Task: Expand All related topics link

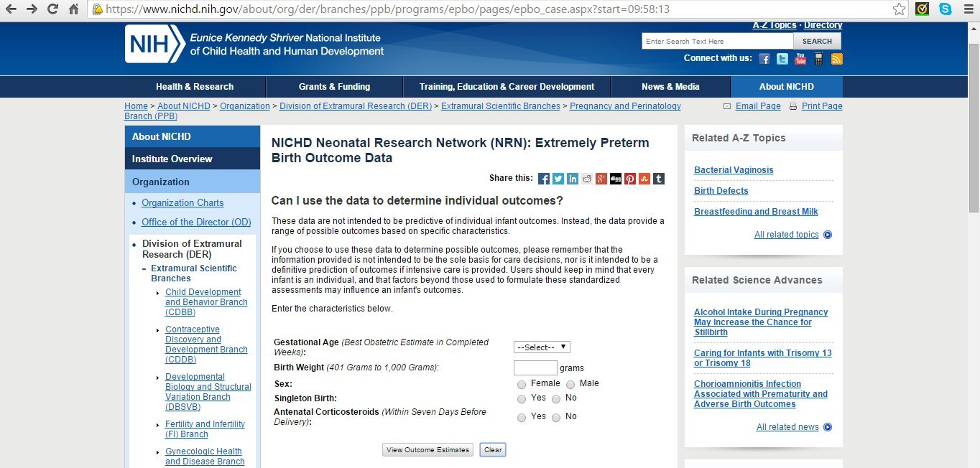Action: (x=787, y=234)
